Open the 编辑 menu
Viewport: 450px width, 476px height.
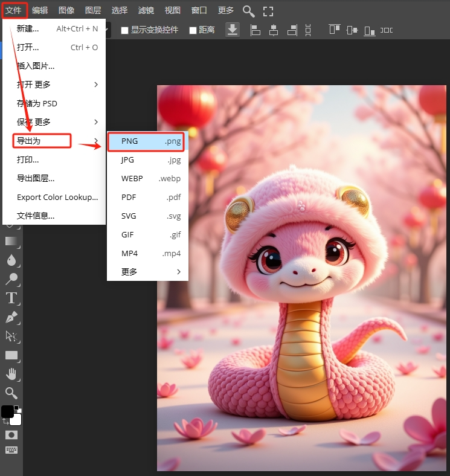40,10
